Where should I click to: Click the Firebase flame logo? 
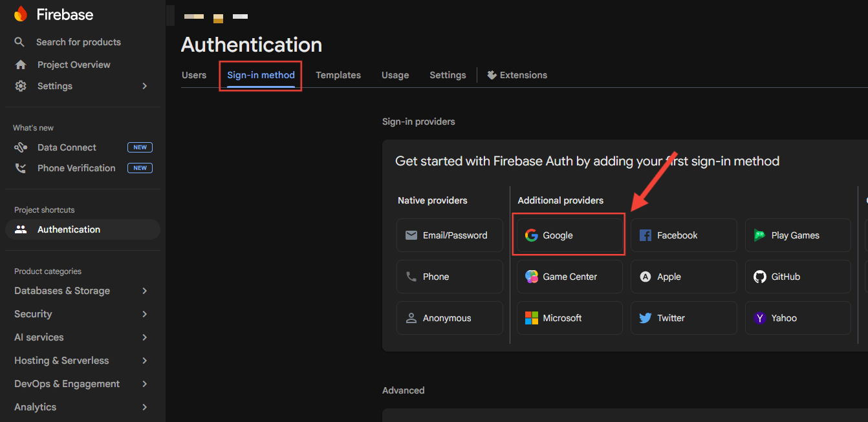21,14
